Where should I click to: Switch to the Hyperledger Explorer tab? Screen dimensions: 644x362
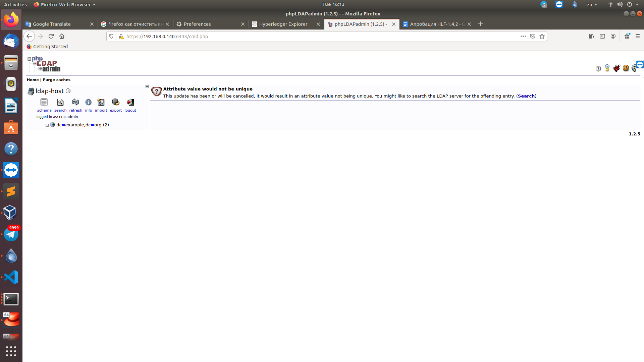pyautogui.click(x=283, y=24)
